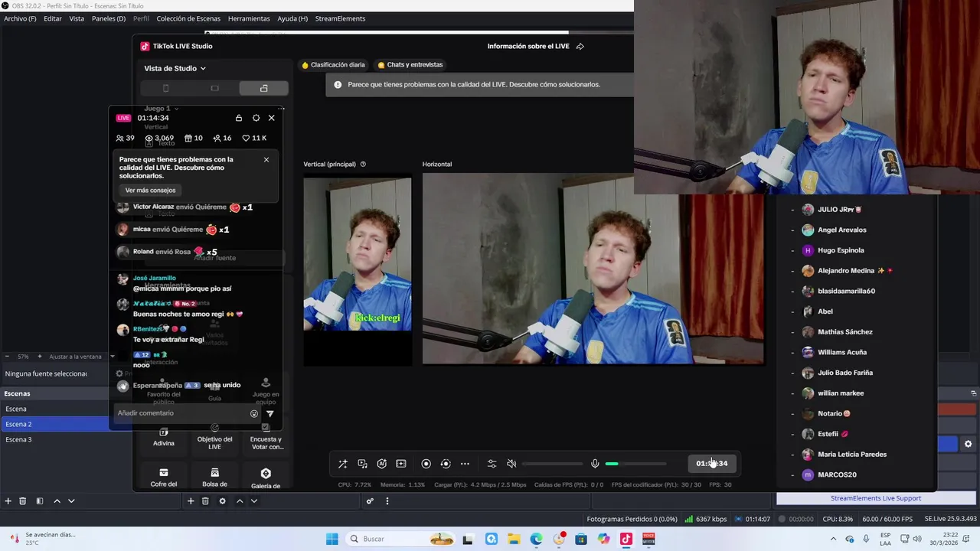980x551 pixels.
Task: Click the AI hexagon icon
Action: coord(381,464)
